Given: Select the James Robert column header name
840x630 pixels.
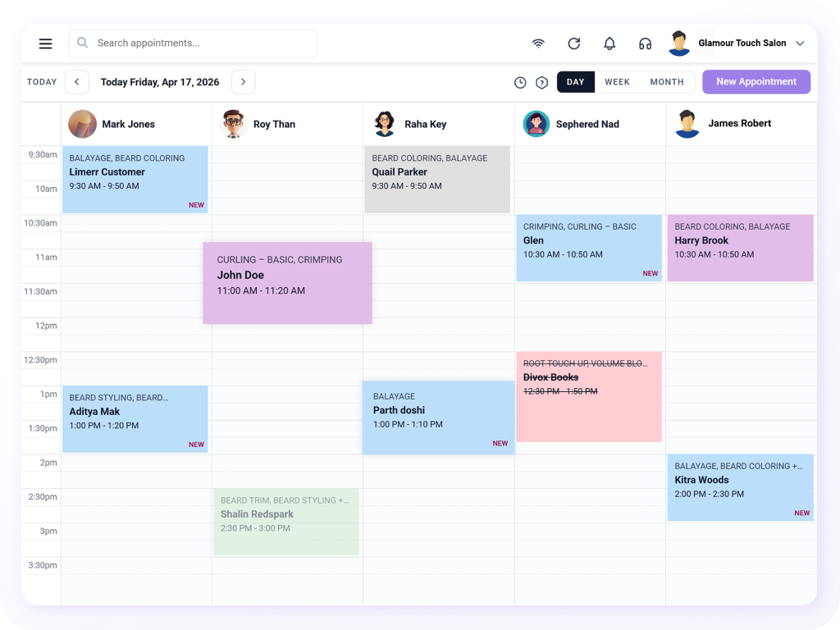Looking at the screenshot, I should (740, 123).
